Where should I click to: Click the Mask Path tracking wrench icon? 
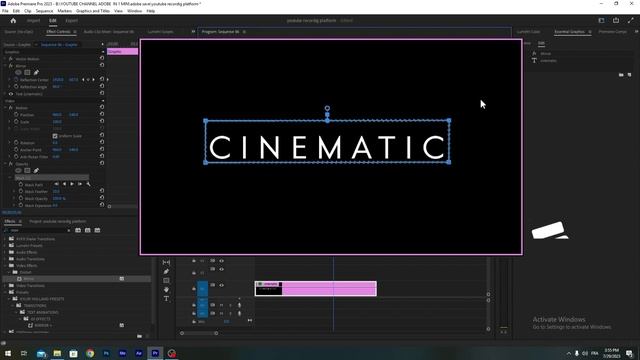[89, 184]
